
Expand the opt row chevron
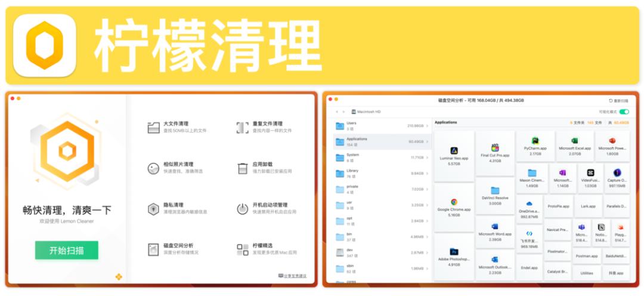point(428,221)
